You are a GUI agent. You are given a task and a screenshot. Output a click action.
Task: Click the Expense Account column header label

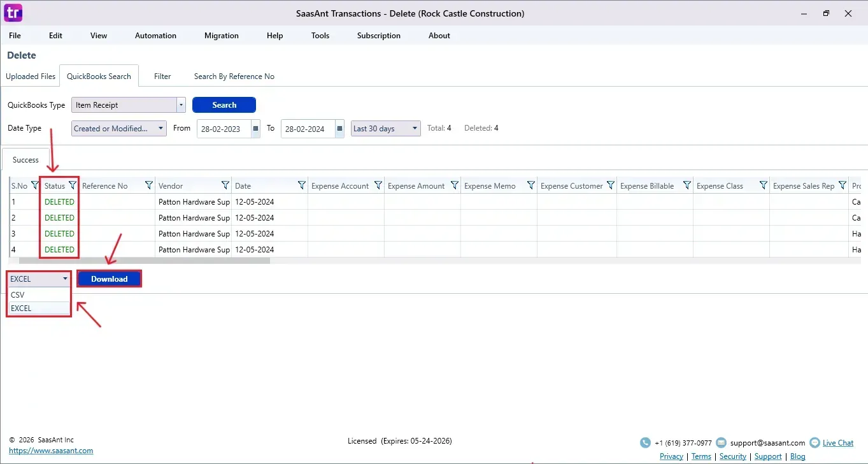(x=340, y=186)
